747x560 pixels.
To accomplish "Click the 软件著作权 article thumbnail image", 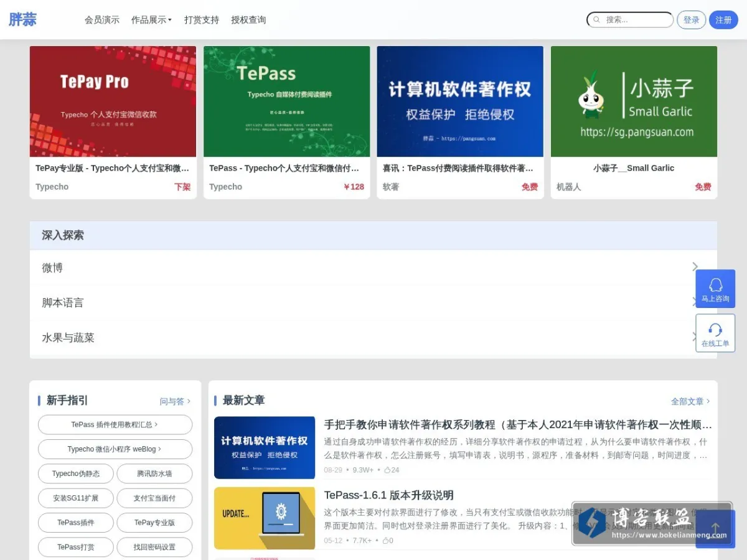I will 265,447.
